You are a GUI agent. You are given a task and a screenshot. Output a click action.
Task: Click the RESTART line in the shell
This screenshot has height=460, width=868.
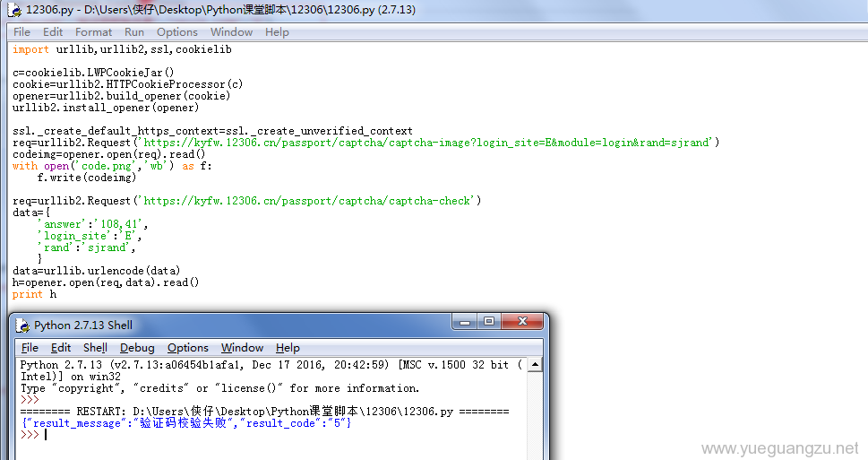click(x=264, y=412)
